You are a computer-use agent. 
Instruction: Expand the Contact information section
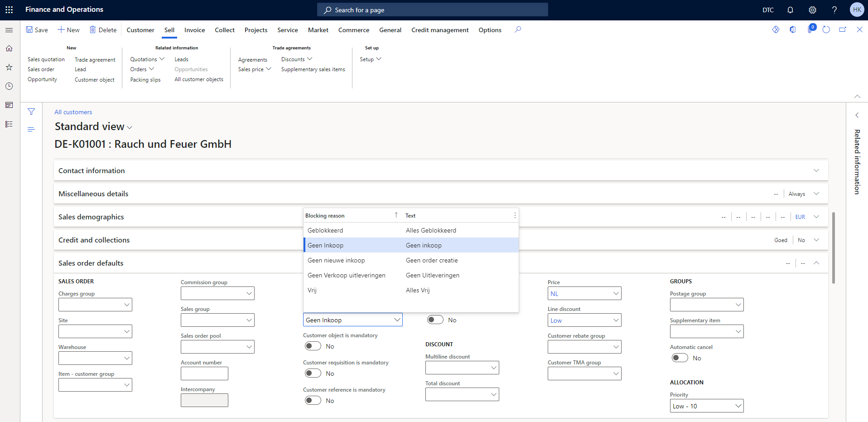point(816,170)
